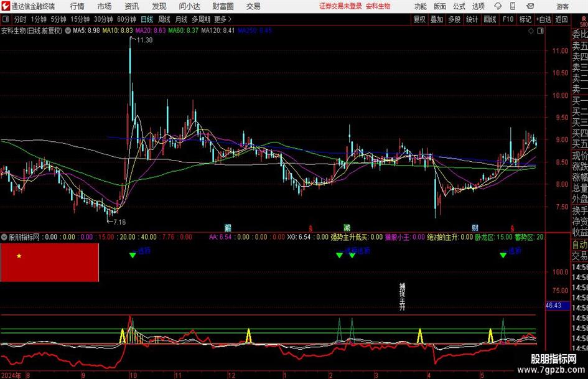The width and height of the screenshot is (588, 379).
Task: Open the 资讯 menu
Action: tap(132, 6)
